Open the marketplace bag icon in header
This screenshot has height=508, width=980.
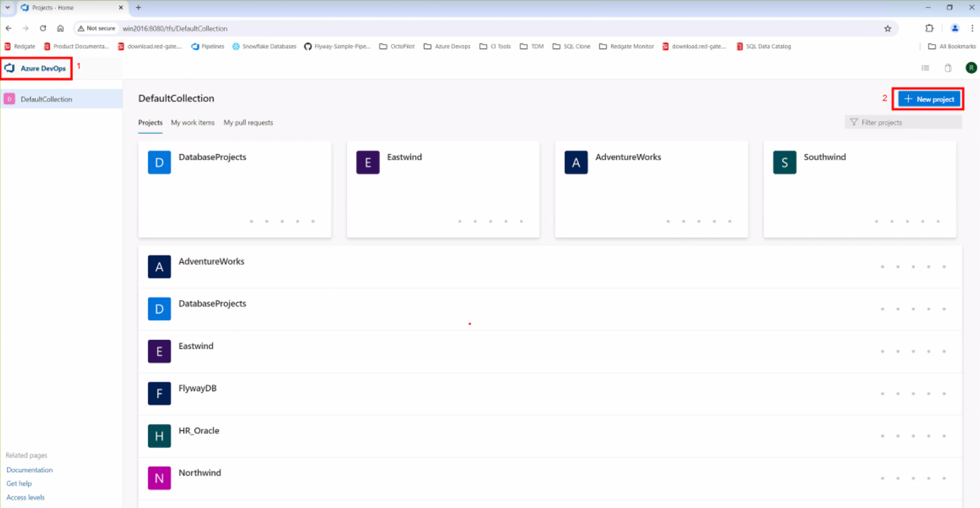click(948, 68)
